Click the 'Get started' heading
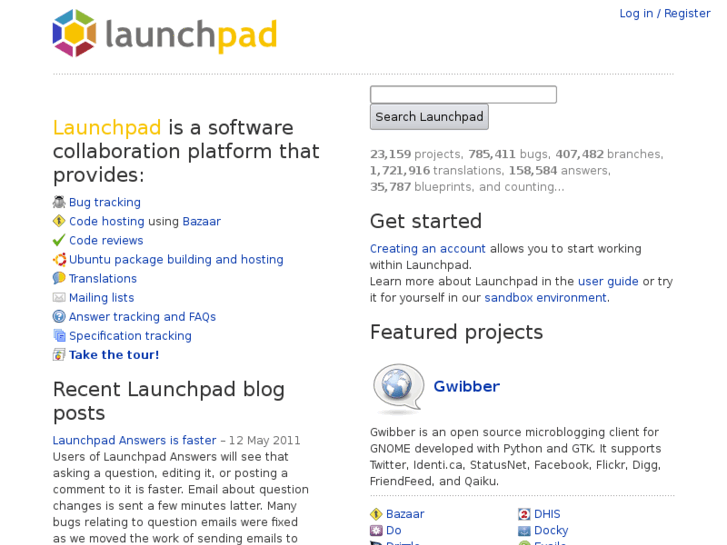 point(426,221)
